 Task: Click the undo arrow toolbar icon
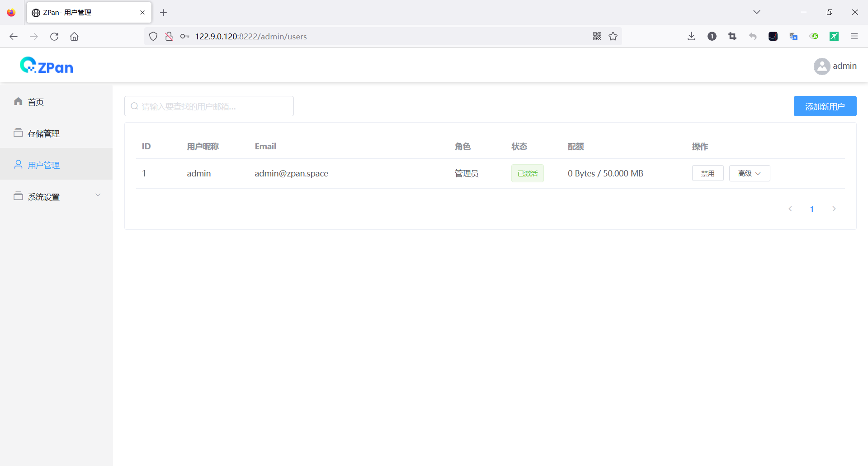tap(753, 37)
